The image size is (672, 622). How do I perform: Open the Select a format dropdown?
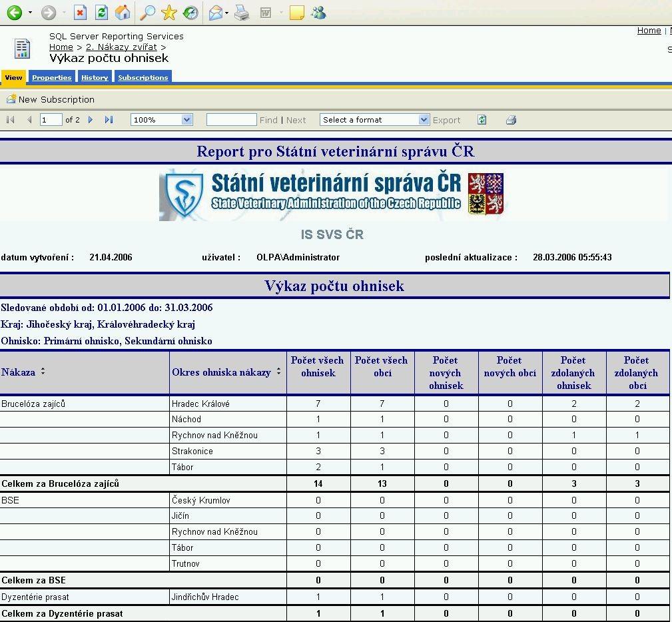pos(374,120)
